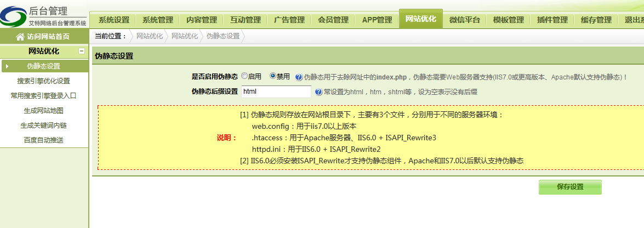Open the 广告管理 tab

pyautogui.click(x=289, y=20)
